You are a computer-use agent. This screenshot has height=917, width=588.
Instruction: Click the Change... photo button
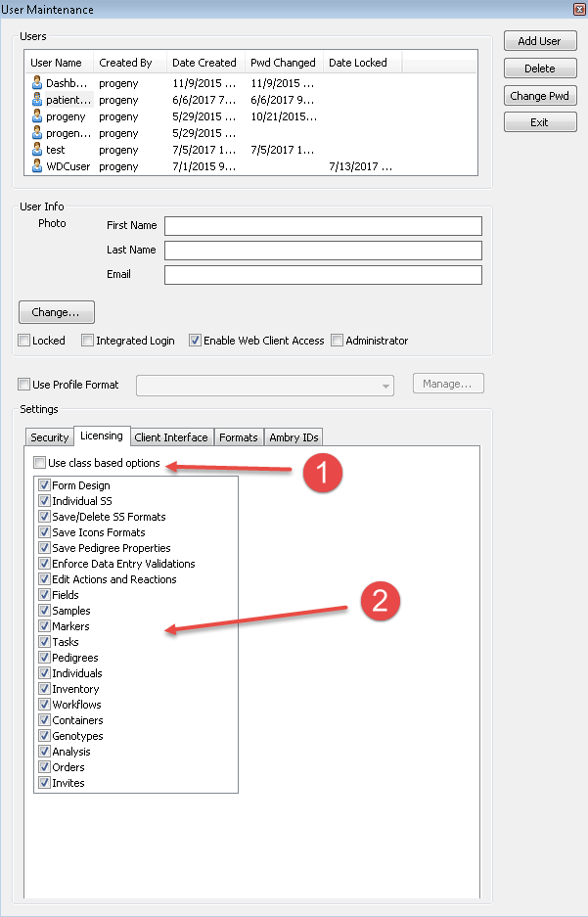57,312
